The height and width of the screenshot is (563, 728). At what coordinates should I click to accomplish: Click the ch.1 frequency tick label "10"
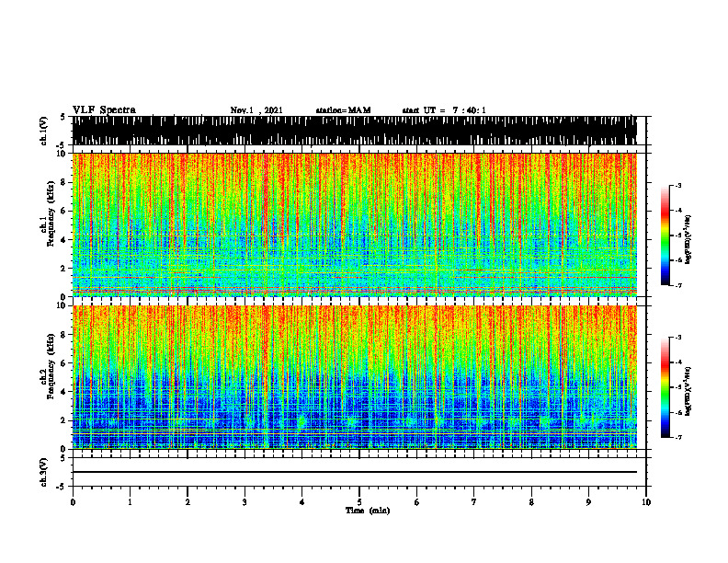tap(62, 154)
